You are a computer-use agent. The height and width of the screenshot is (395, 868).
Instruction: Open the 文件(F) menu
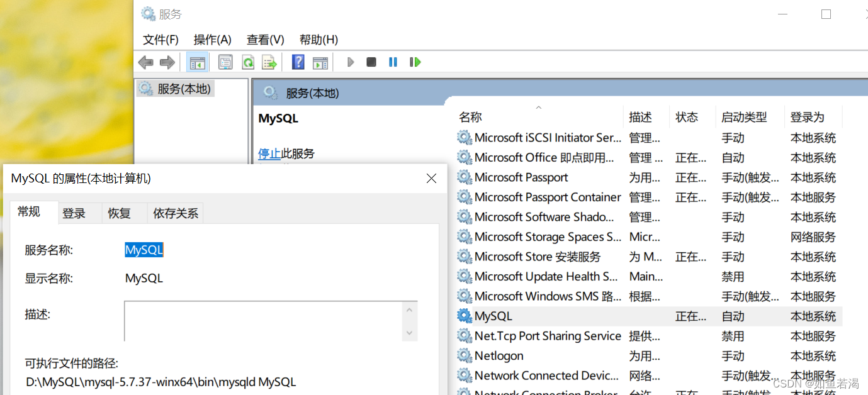(161, 40)
